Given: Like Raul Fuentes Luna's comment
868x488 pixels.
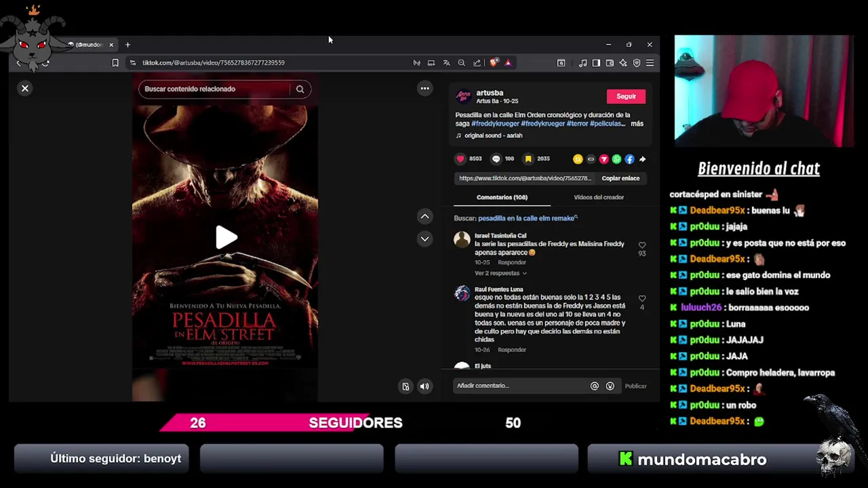Looking at the screenshot, I should pyautogui.click(x=642, y=299).
